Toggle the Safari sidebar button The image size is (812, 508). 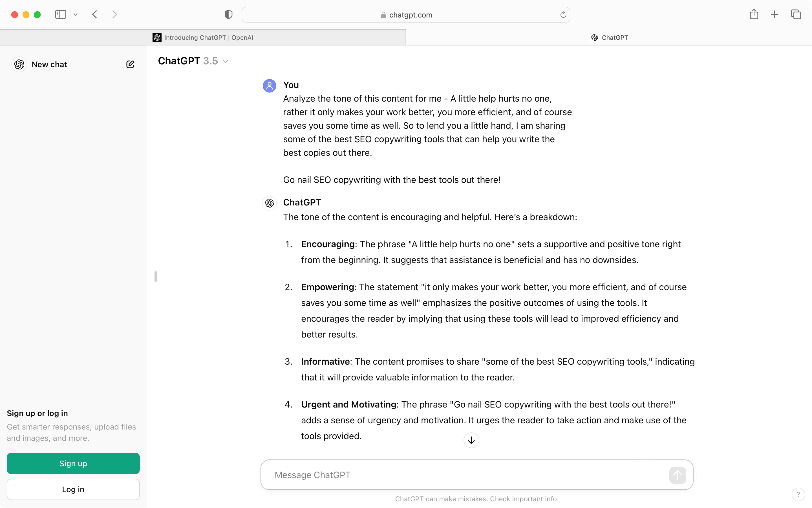[x=60, y=14]
